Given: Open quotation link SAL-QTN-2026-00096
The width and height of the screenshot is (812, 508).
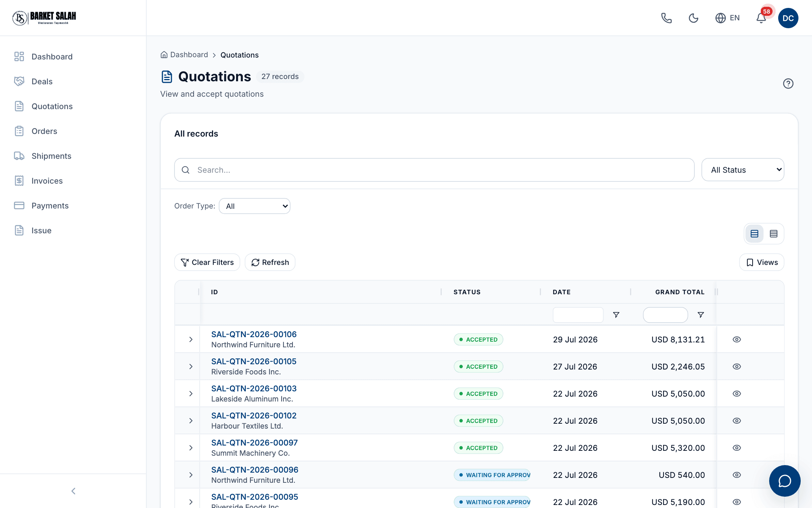Looking at the screenshot, I should [x=255, y=470].
